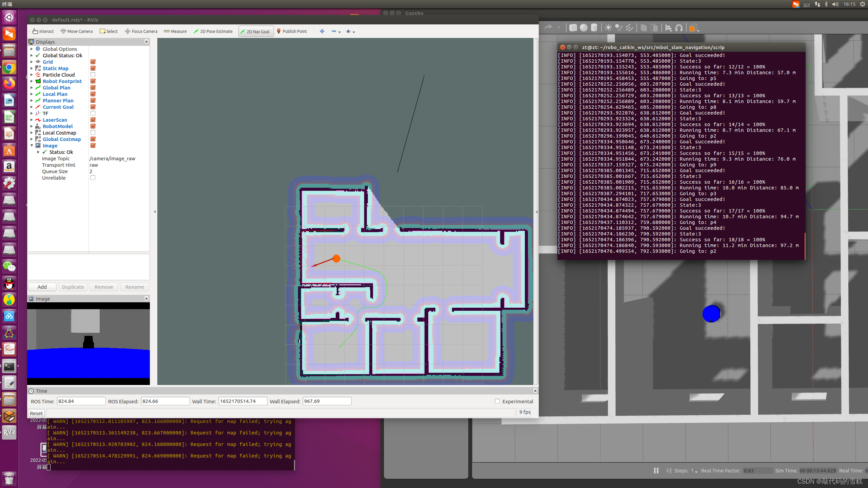The image size is (868, 488).
Task: Expand the Global Status: Ok item
Action: click(32, 55)
